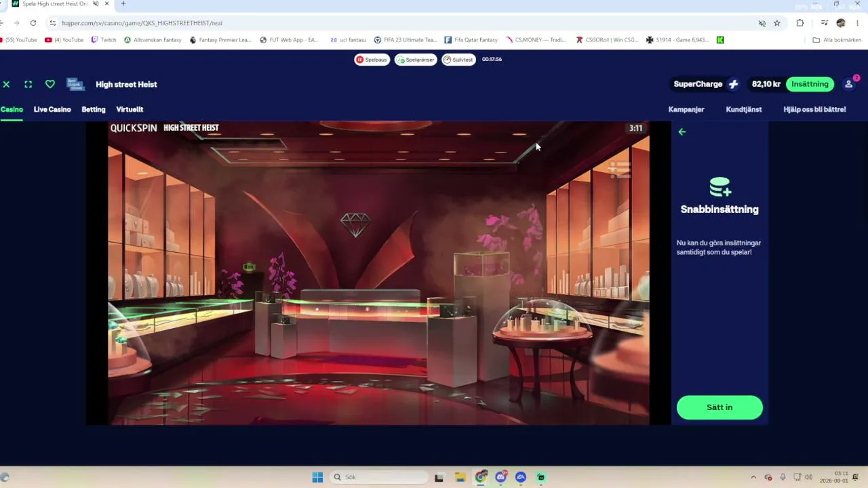
Task: Click the green Insättning deposit button
Action: tap(810, 84)
